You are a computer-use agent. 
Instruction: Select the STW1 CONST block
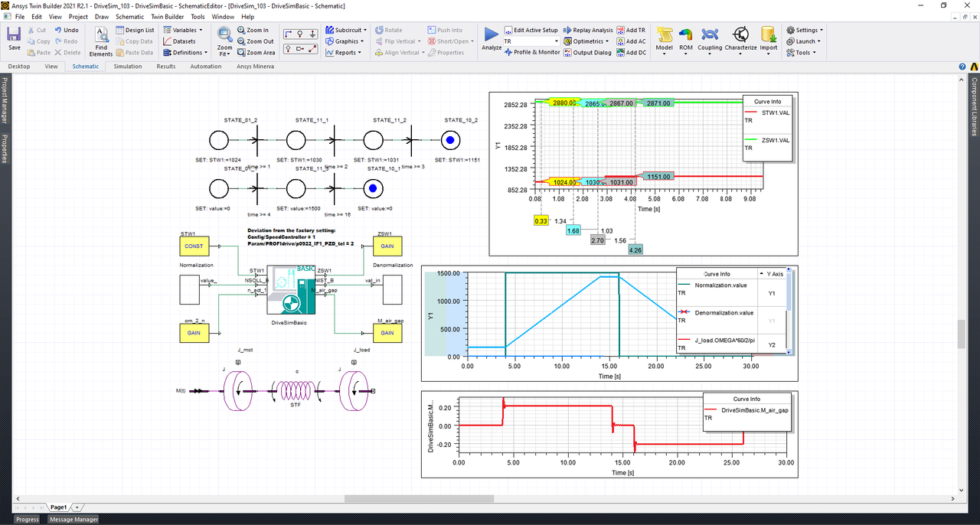[x=194, y=246]
